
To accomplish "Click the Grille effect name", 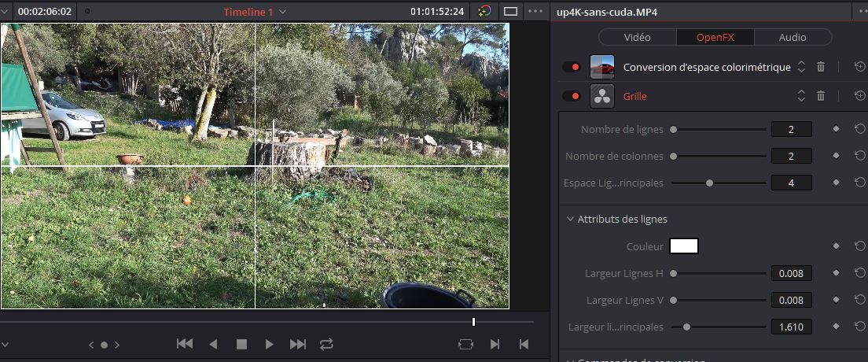I will click(635, 96).
